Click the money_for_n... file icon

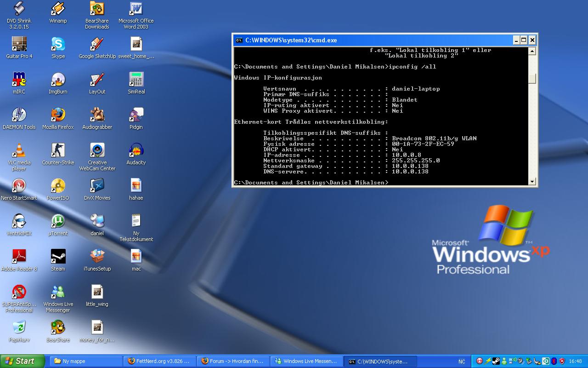(97, 331)
